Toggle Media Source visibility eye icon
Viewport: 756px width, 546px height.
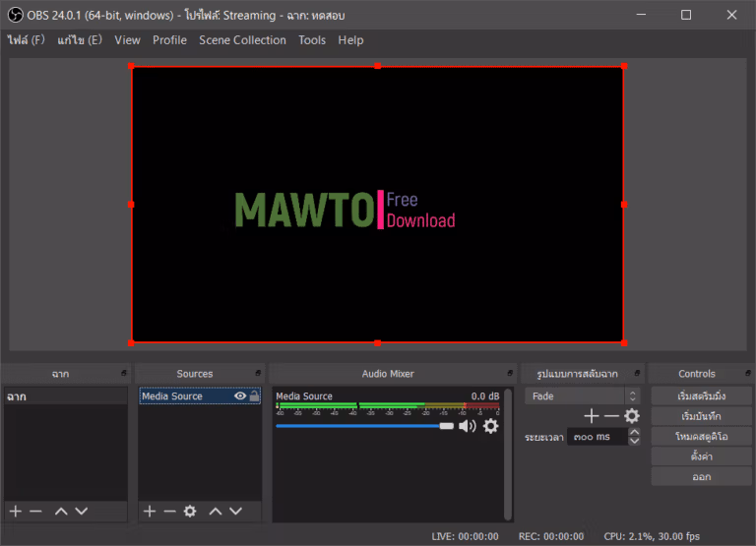(x=239, y=395)
